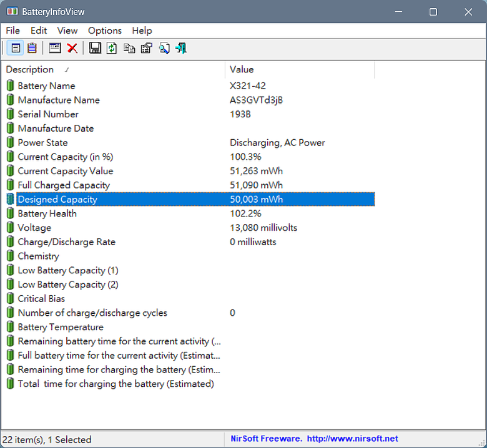Copy selected items toolbar icon
This screenshot has width=487, height=448.
(129, 48)
